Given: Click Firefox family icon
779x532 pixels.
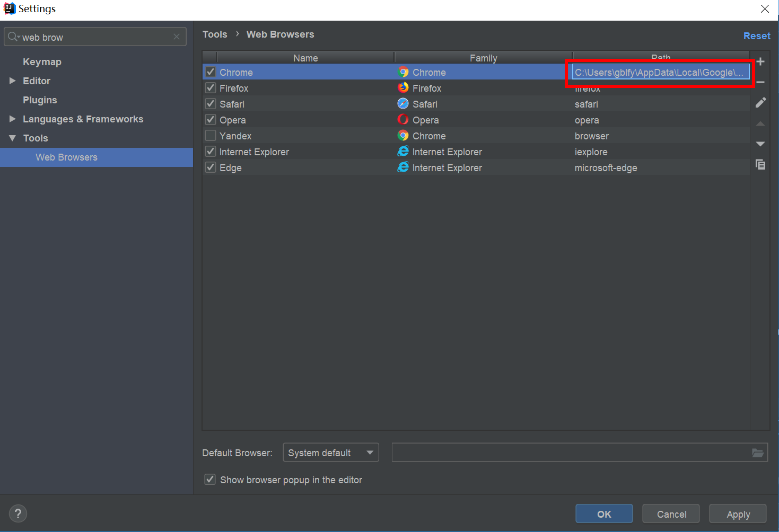Looking at the screenshot, I should pos(403,88).
